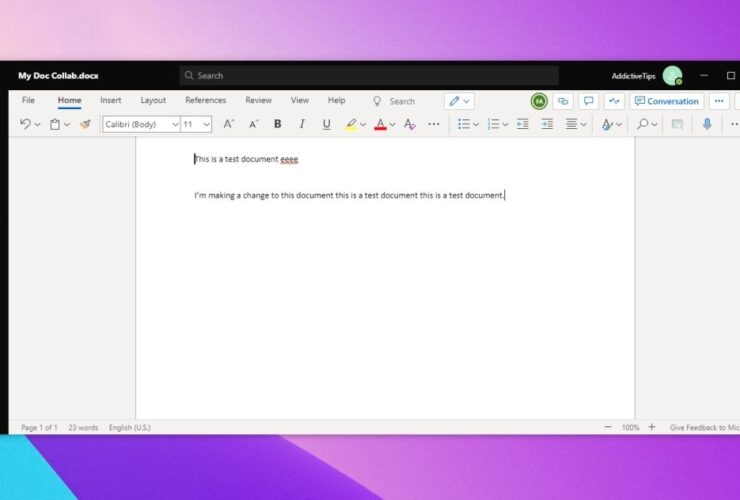
Task: Click the AddictiveTips profile avatar
Action: tap(672, 76)
